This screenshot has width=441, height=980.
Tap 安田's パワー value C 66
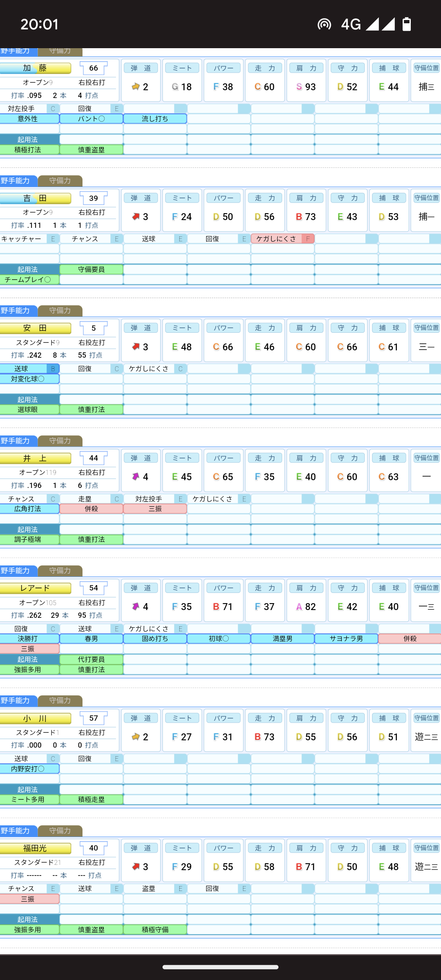223,347
